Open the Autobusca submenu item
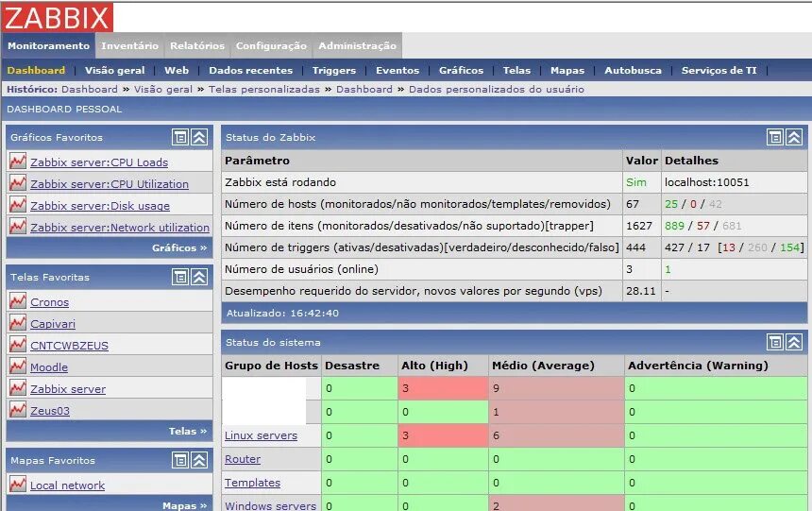 [633, 70]
